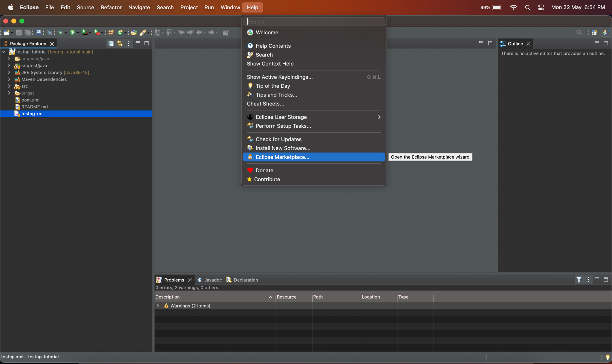Expand the Maven Dependencies tree node
The width and height of the screenshot is (612, 364).
pos(9,79)
